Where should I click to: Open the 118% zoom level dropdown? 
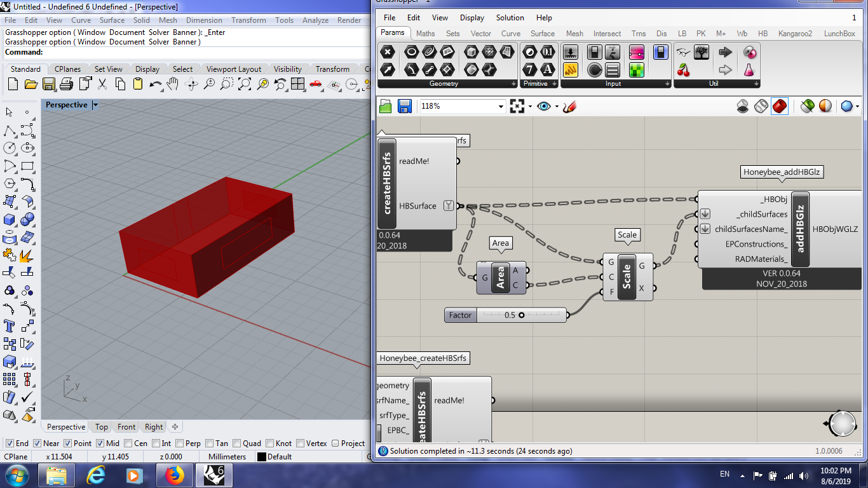pos(501,107)
